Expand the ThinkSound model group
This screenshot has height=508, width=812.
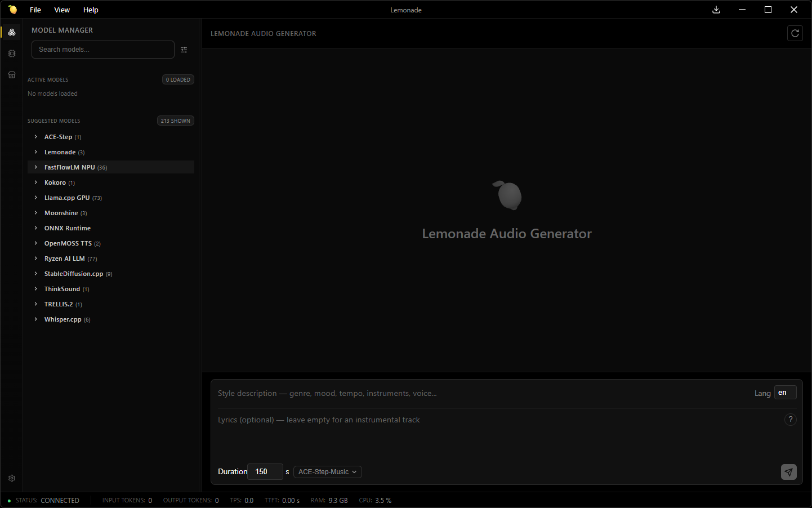tap(111, 289)
